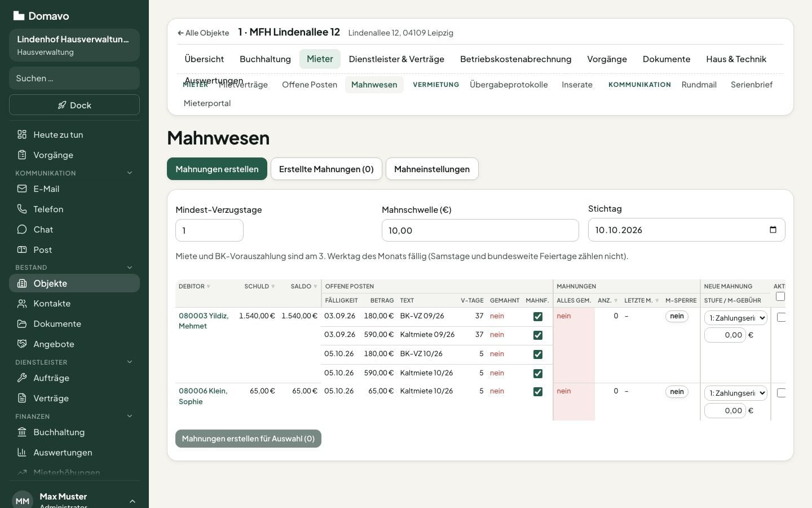Open the Verträge document icon
Image resolution: width=812 pixels, height=508 pixels.
[22, 398]
